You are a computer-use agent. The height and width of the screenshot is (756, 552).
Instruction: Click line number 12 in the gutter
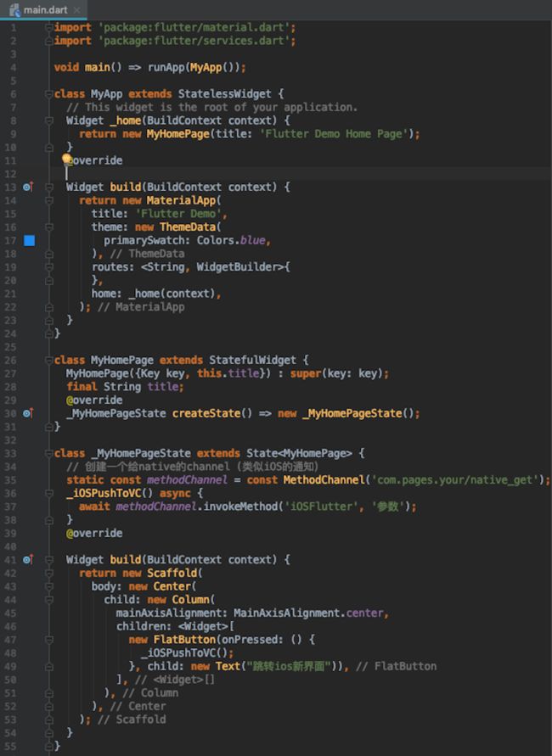click(x=10, y=174)
